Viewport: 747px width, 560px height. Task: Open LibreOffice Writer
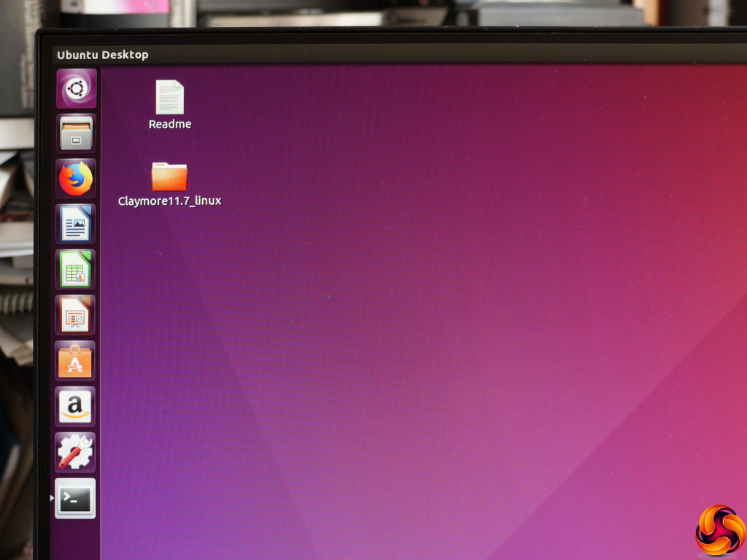(75, 224)
